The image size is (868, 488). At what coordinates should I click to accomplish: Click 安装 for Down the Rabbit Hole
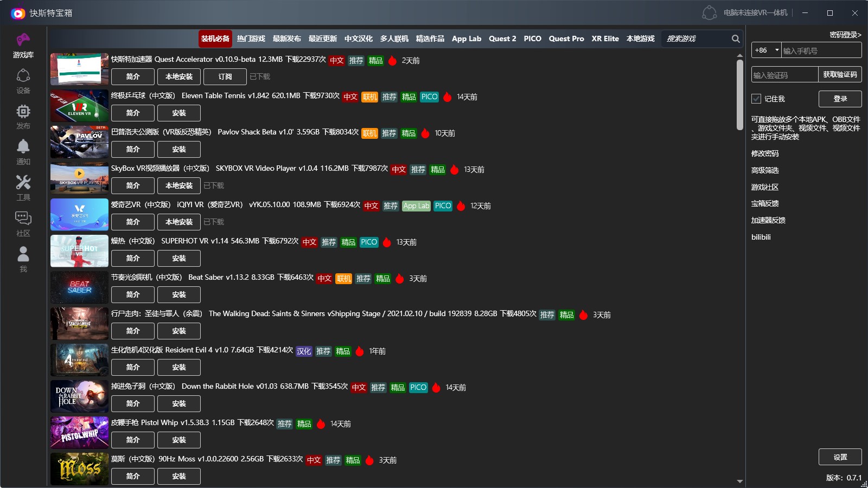[x=179, y=403]
